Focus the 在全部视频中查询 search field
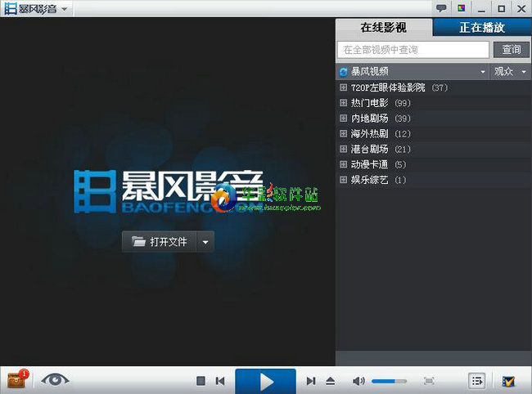Image resolution: width=532 pixels, height=394 pixels. (413, 50)
